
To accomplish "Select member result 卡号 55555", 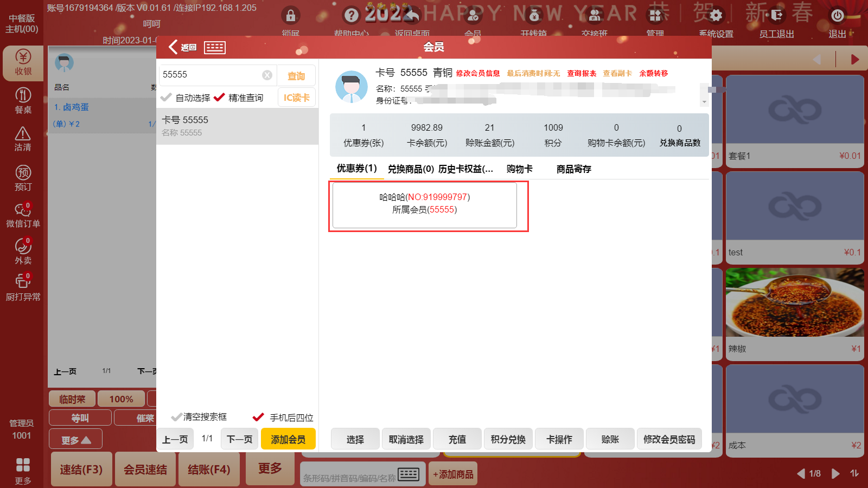I will coord(237,126).
